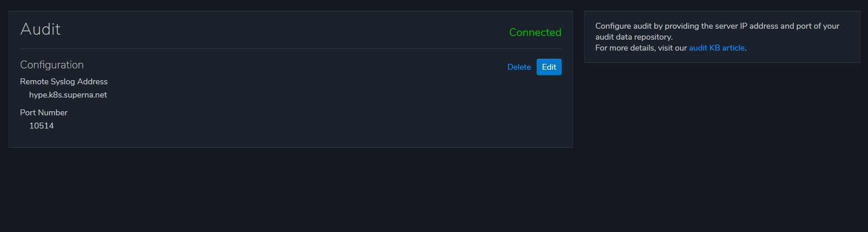The height and width of the screenshot is (232, 868).
Task: Click the Audit page heading
Action: coord(41,29)
